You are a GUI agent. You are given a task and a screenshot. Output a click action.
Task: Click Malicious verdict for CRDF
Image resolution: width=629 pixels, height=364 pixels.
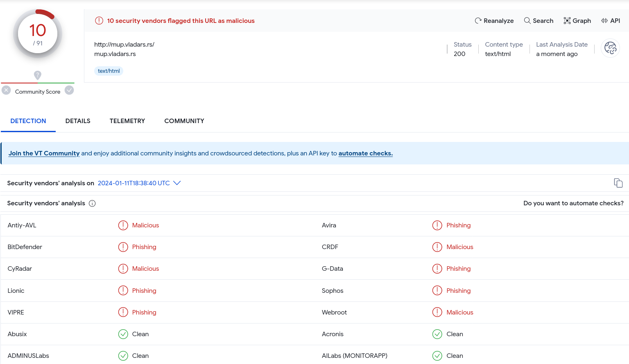pyautogui.click(x=460, y=247)
